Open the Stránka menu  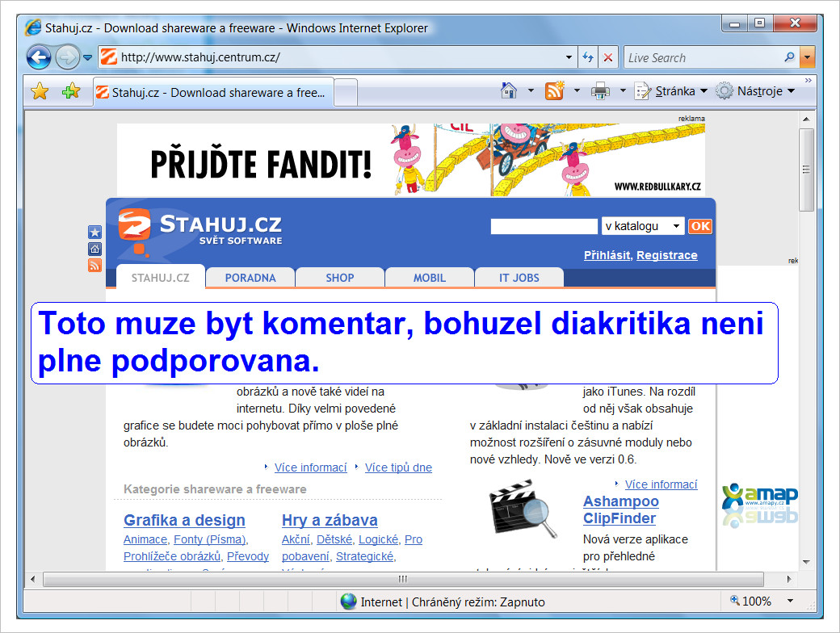click(x=671, y=91)
